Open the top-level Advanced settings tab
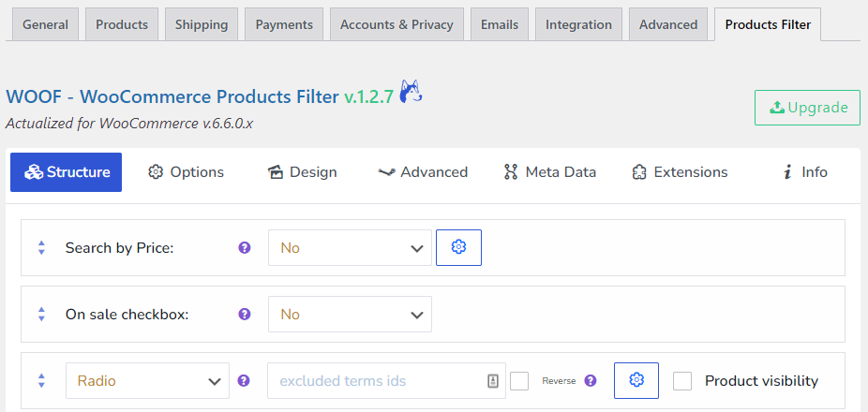The image size is (868, 412). tap(668, 24)
